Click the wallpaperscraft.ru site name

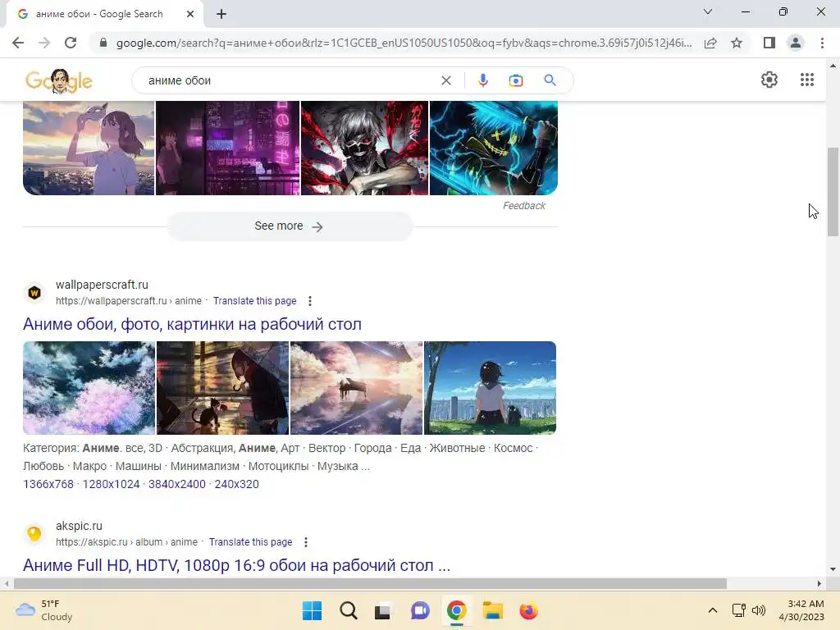point(102,285)
